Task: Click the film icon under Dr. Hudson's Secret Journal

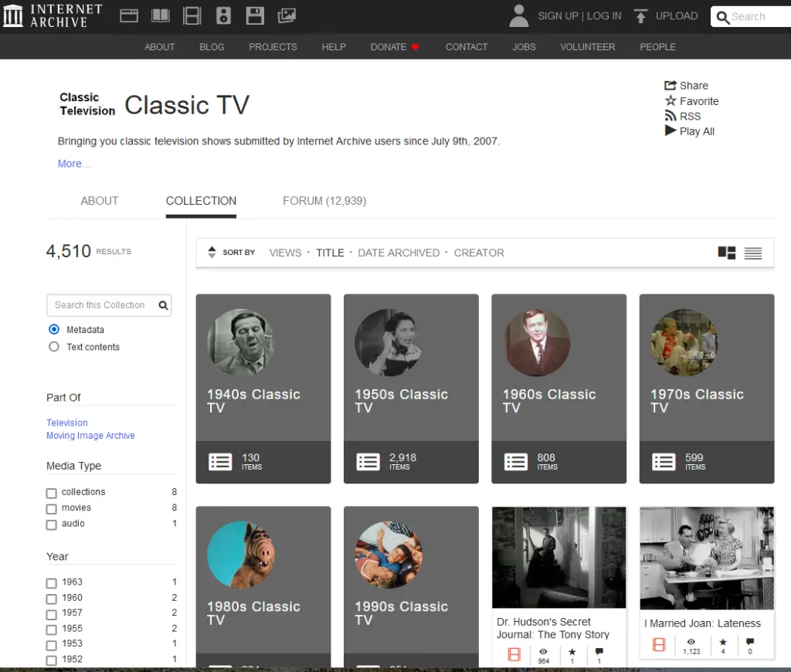Action: coord(514,654)
